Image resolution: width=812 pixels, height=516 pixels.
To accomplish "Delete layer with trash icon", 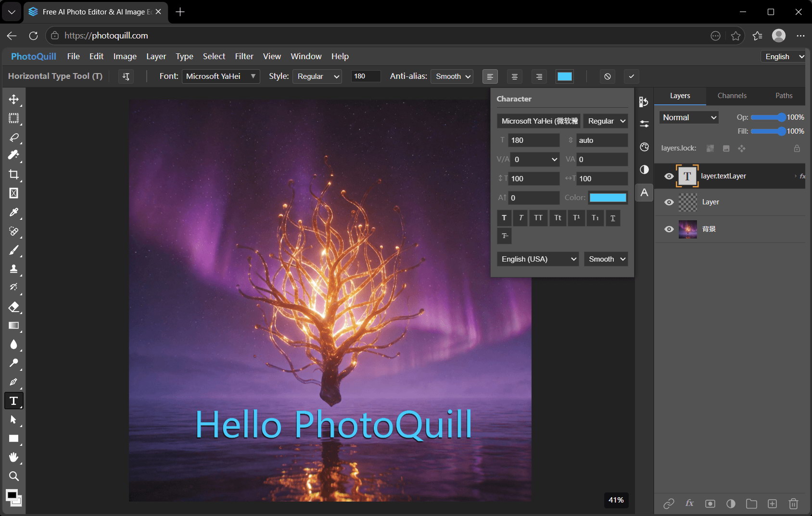I will pos(793,503).
